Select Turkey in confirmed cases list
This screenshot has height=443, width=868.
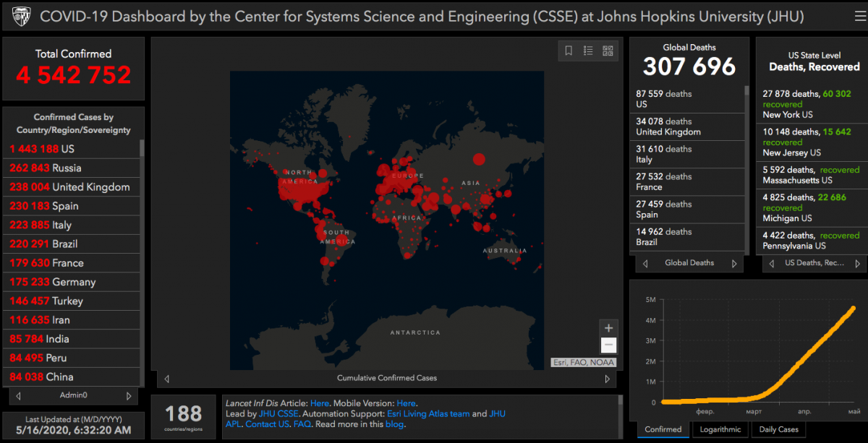71,301
